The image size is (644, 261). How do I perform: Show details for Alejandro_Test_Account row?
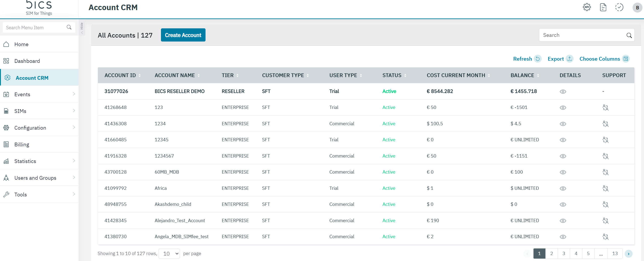(x=563, y=221)
